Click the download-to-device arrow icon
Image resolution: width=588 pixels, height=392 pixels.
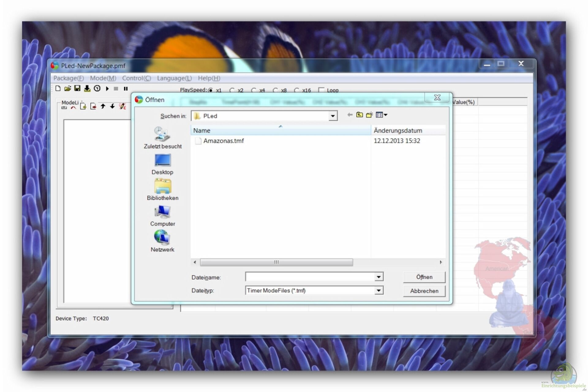click(87, 89)
